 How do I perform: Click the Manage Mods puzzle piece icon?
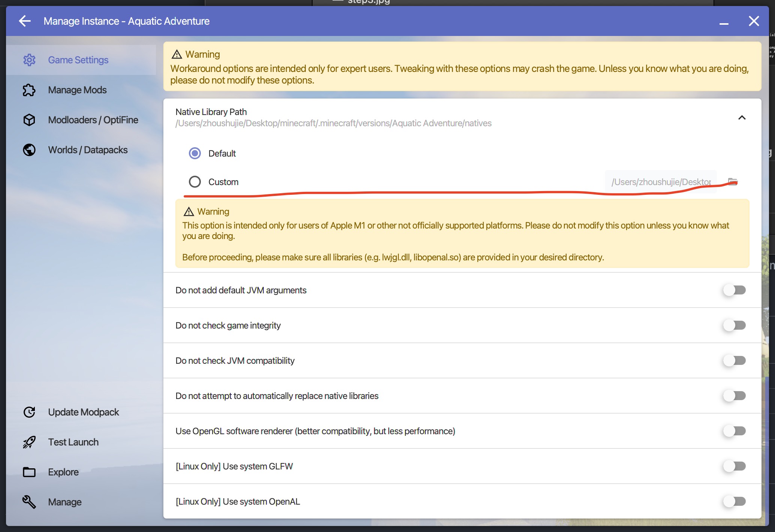coord(29,90)
